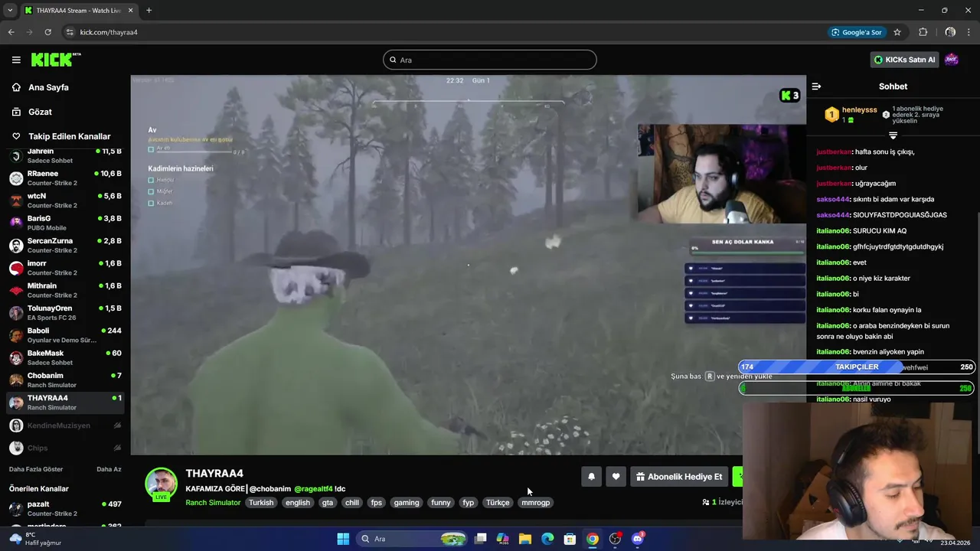Open the hamburger menu beside the Kick logo

point(16,60)
